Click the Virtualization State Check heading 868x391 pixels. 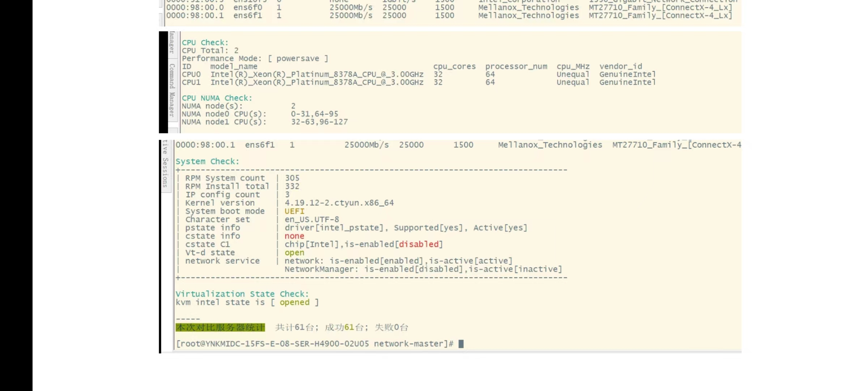point(242,294)
